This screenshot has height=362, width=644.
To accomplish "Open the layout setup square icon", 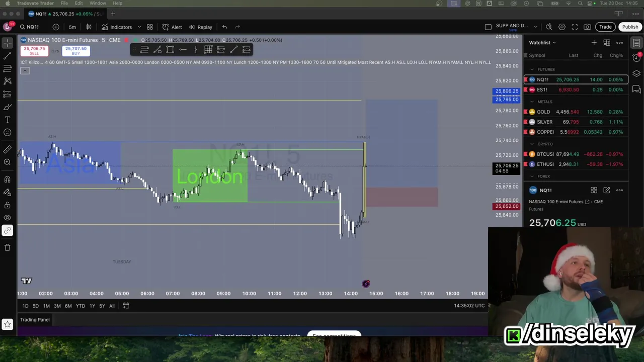I will pos(488,27).
